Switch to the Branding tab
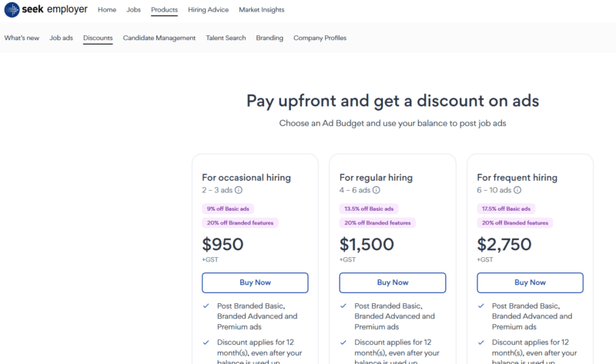Viewport: 616px width, 364px height. 269,38
